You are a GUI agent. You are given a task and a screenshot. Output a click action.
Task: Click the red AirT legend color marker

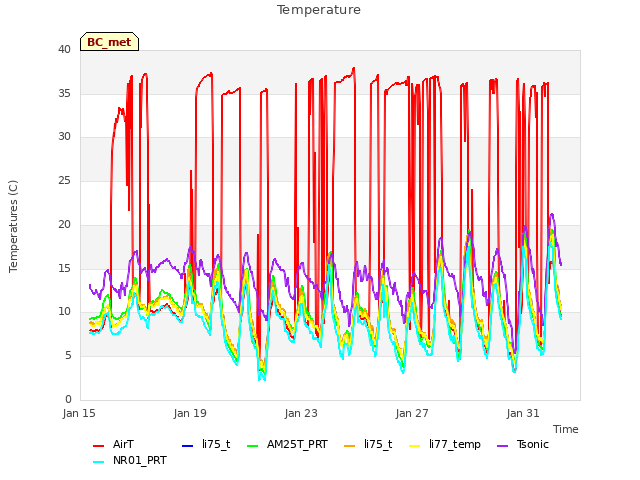(98, 445)
